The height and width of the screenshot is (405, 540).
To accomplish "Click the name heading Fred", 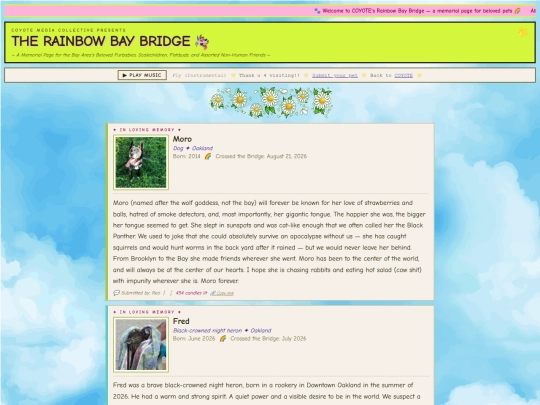I will coord(181,321).
